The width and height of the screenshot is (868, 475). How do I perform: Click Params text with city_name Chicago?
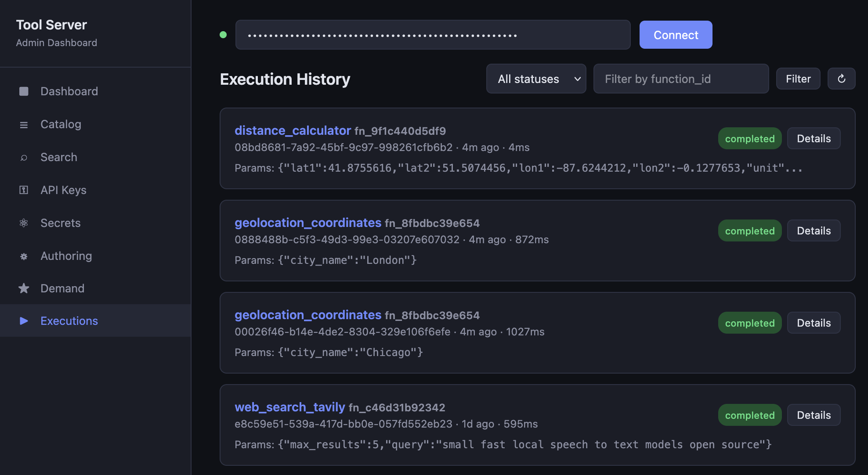pyautogui.click(x=329, y=352)
